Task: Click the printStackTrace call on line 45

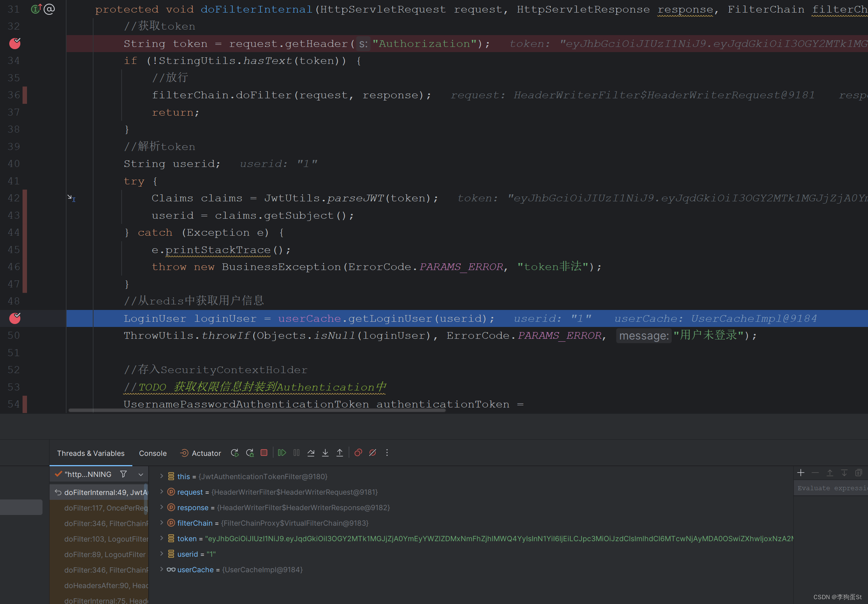Action: tap(218, 250)
